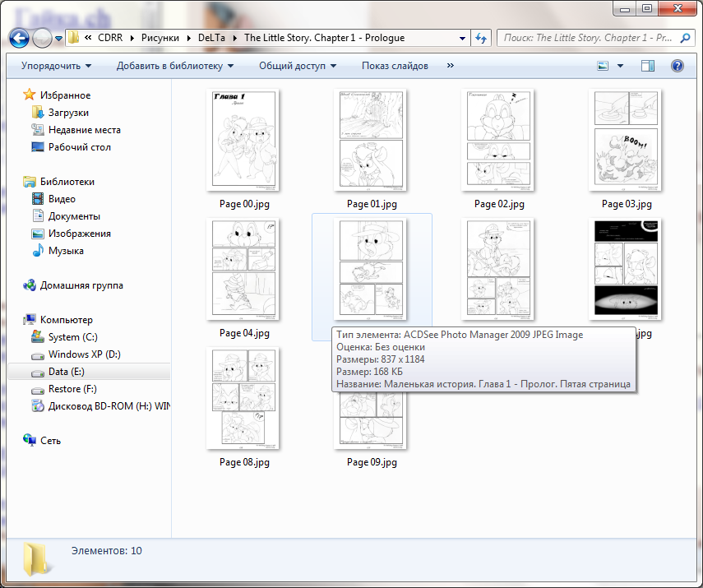Open the Общий доступ menu
703x588 pixels.
pos(298,66)
